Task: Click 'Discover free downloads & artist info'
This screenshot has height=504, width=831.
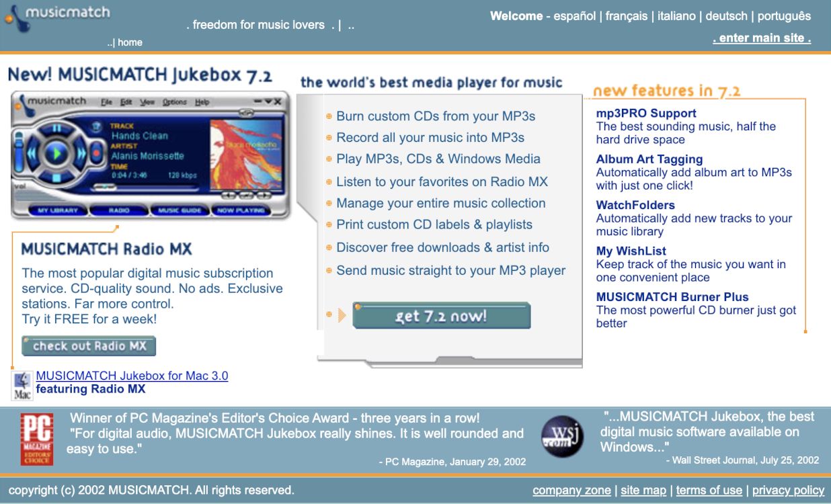Action: pos(442,247)
